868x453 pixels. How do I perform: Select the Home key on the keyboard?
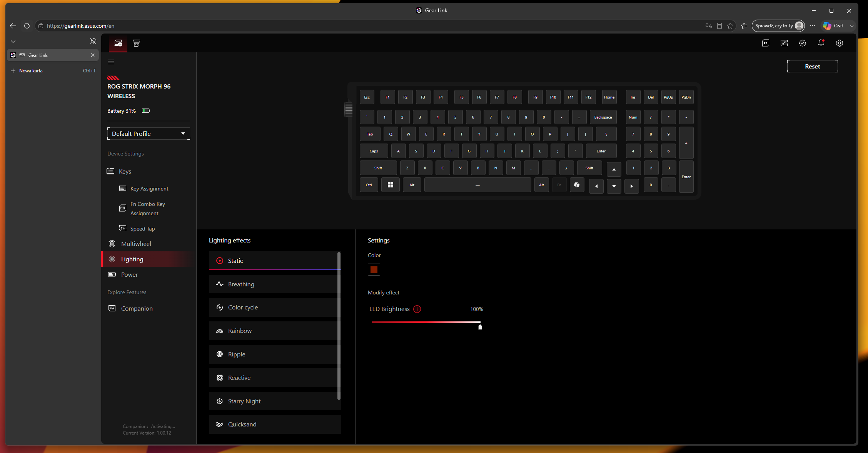(609, 97)
